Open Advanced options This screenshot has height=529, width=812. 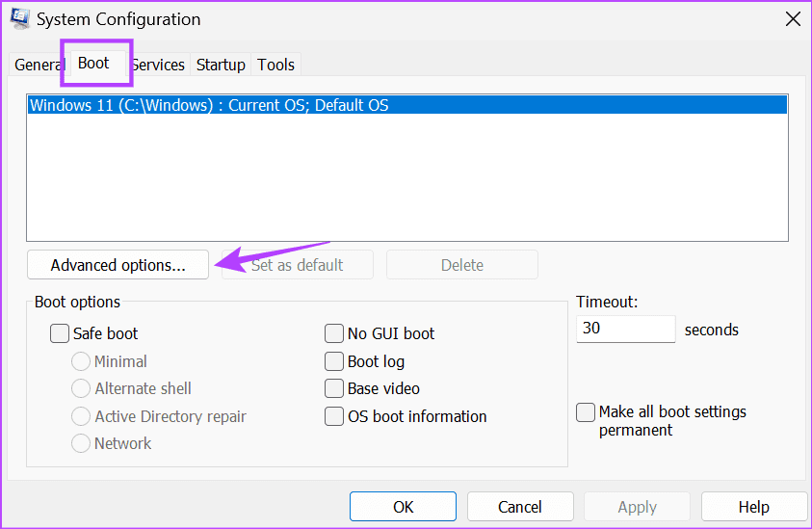[x=118, y=265]
